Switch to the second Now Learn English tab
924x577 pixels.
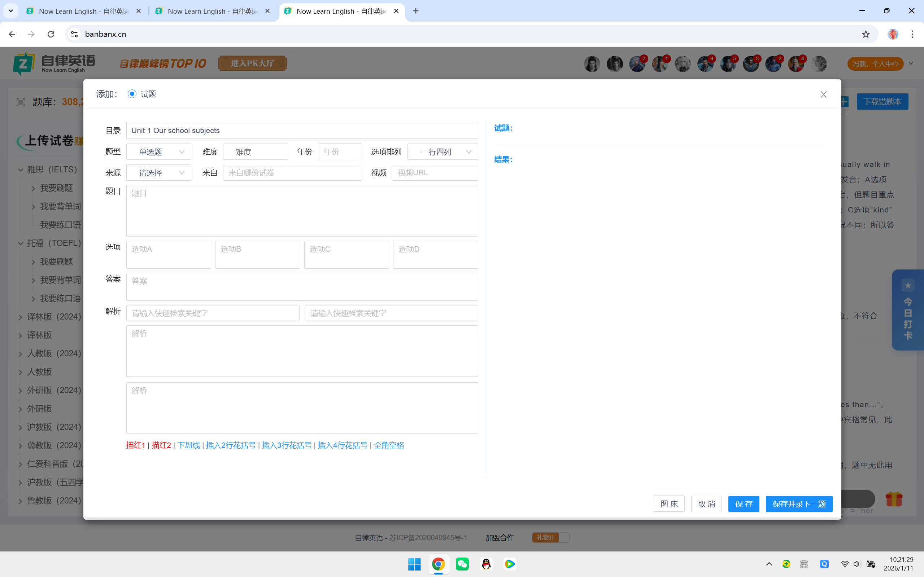click(212, 11)
